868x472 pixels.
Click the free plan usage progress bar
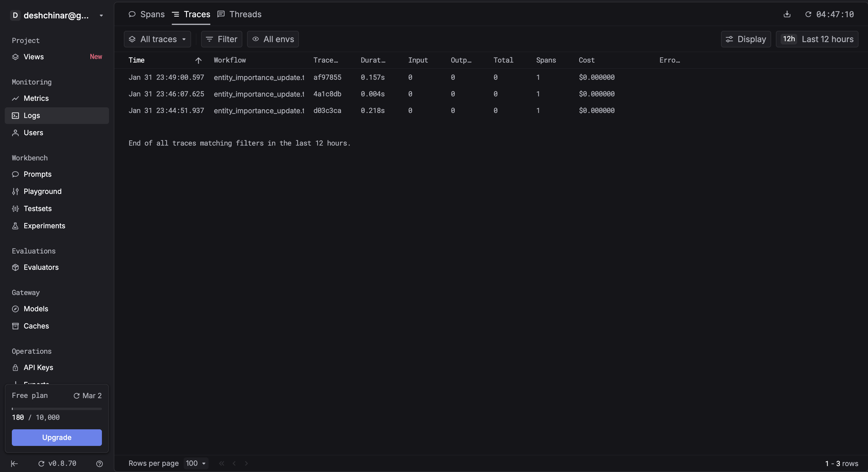[57, 409]
